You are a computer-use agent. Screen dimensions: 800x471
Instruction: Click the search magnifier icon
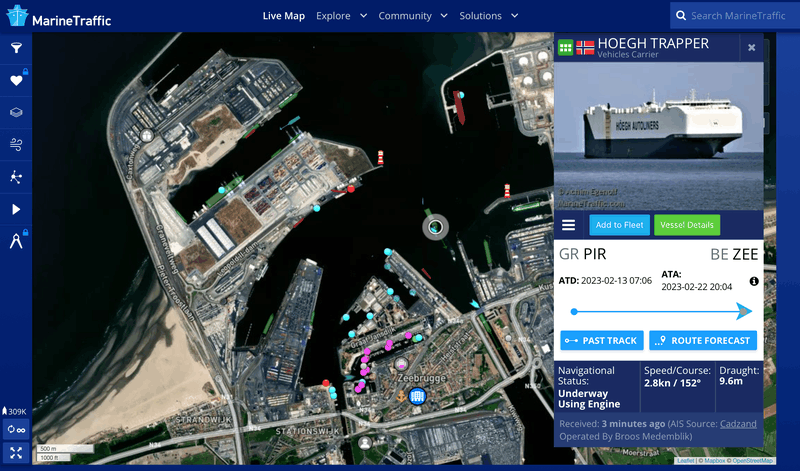681,16
